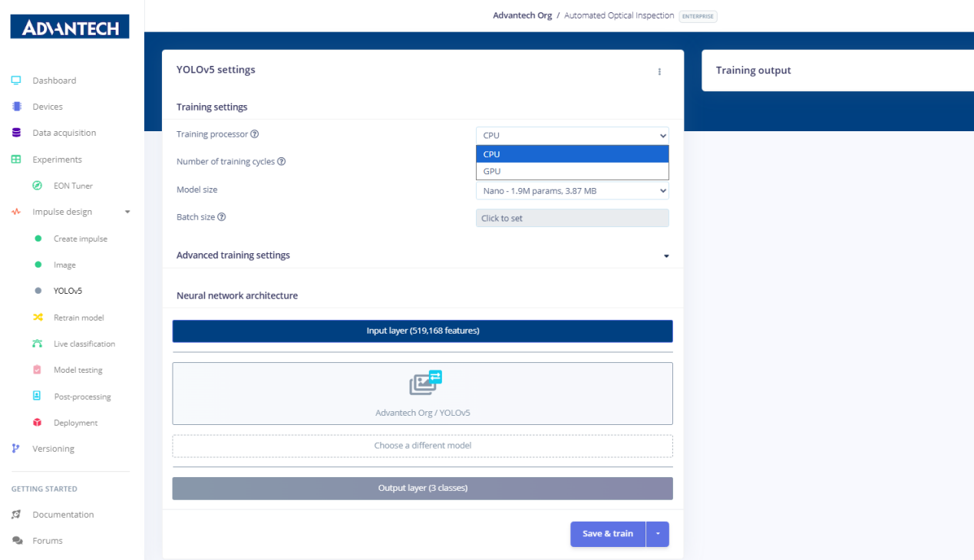Click Automated Optical Inspection project name

click(x=619, y=15)
